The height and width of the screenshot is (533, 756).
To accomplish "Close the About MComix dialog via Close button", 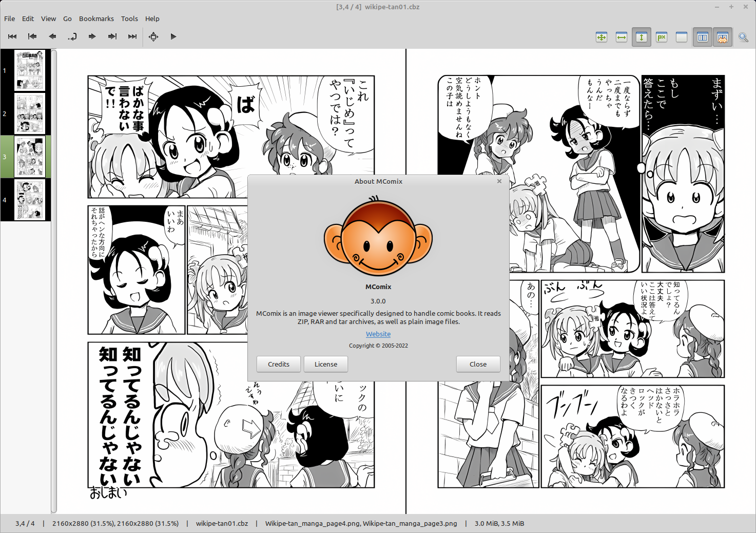I will pos(478,364).
